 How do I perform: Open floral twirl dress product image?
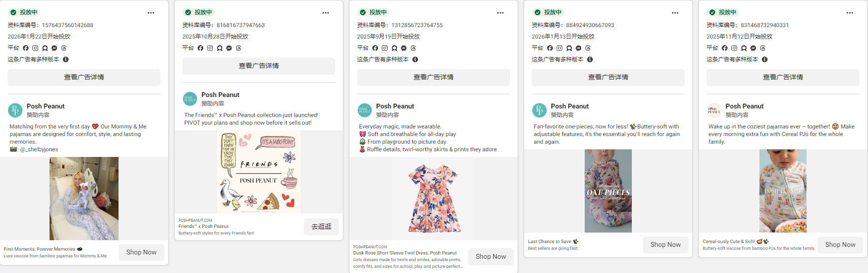tap(433, 198)
